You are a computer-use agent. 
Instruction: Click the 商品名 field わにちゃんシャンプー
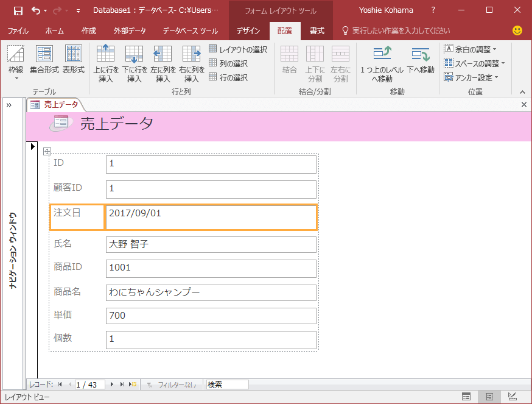[211, 292]
